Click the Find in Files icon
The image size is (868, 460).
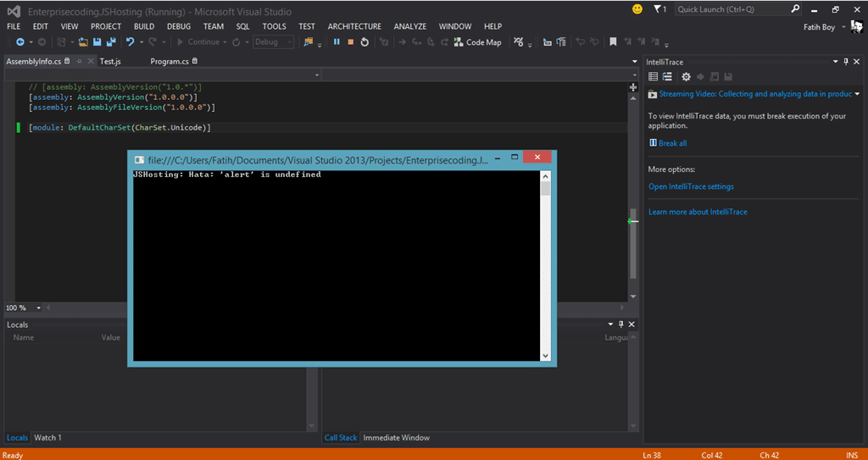(308, 42)
